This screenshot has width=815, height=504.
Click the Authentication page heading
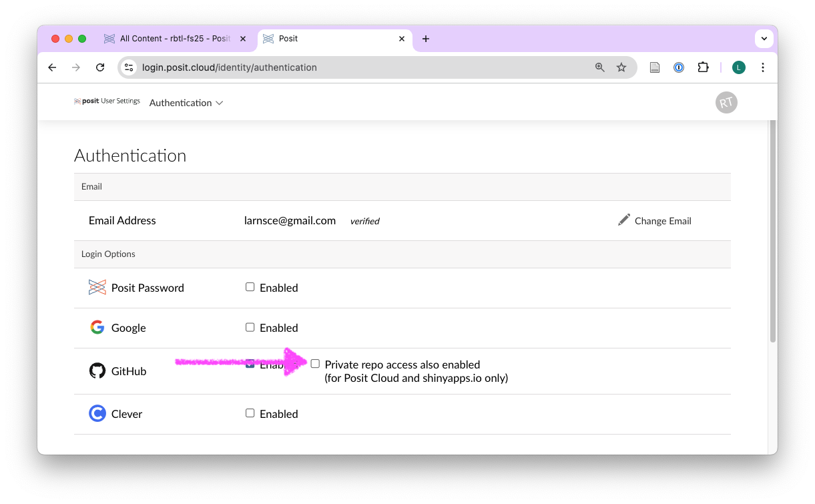point(130,156)
